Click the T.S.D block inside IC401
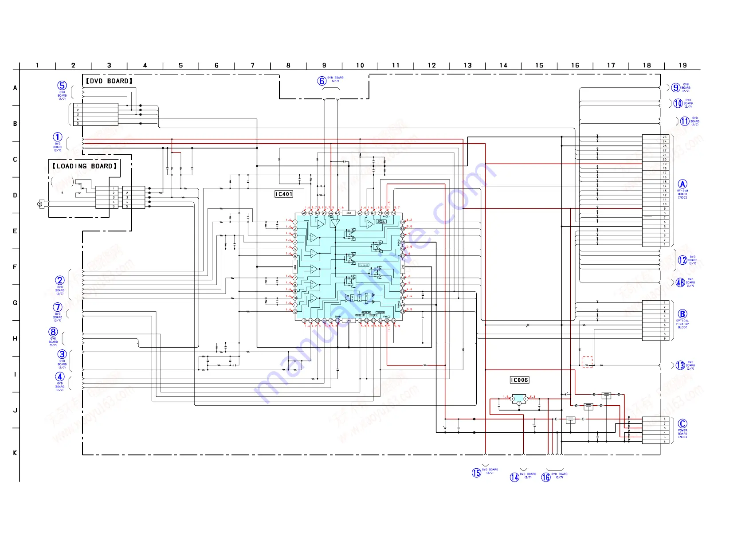 point(364,265)
